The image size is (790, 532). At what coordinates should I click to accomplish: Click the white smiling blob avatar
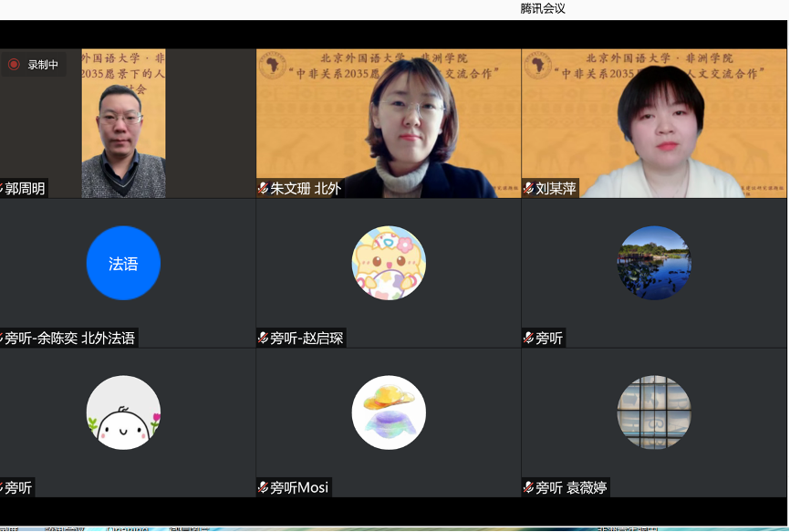123,412
